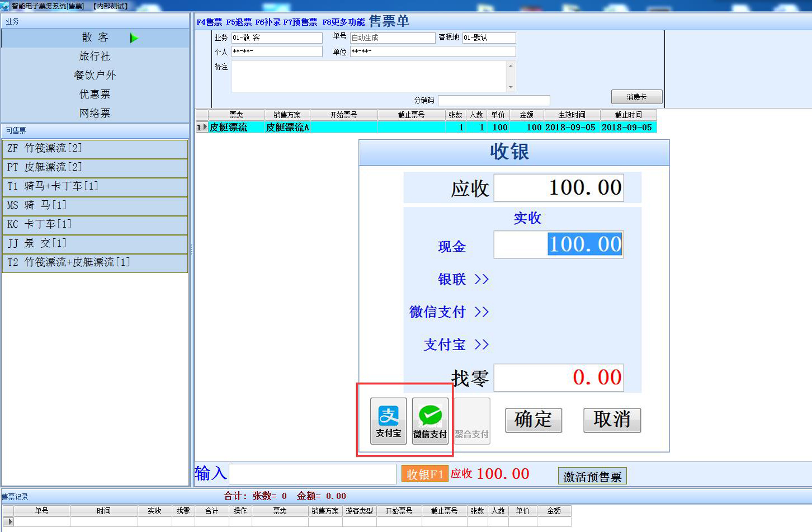Click the 分销码 input field
Viewport: 812px width, 532px height.
click(493, 101)
